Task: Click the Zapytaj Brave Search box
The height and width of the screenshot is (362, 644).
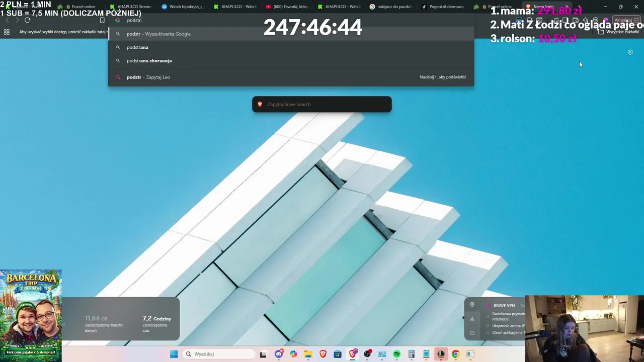Action: (x=321, y=104)
